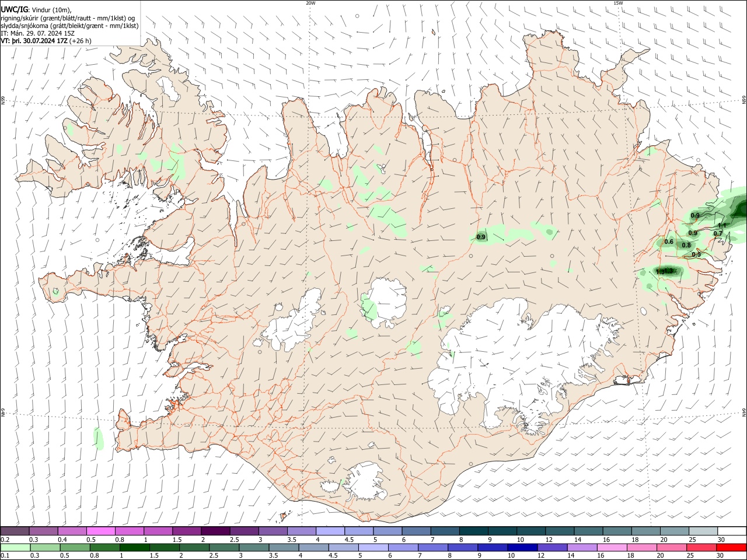Screen dimensions: 747x560
Task: Pick the palest green 0.1 swatch in the rain scale
Action: pyautogui.click(x=15, y=547)
